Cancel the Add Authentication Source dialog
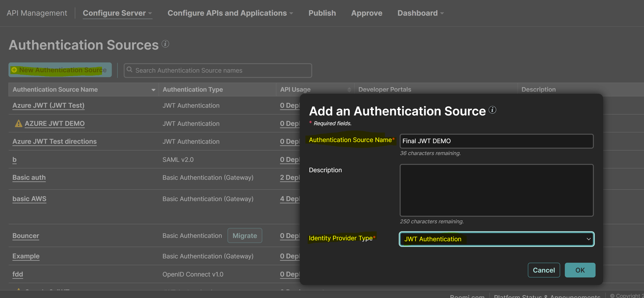Screen dimensions: 644x298 coord(544,270)
